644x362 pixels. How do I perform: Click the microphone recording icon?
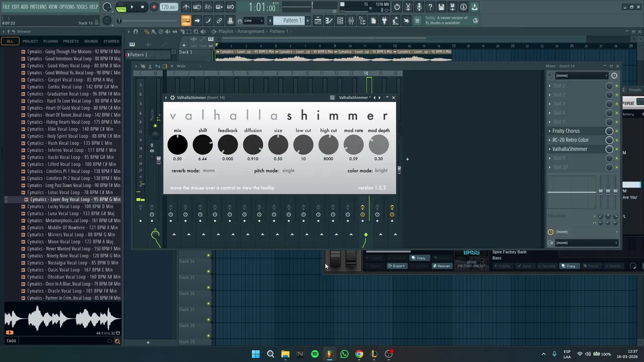(419, 7)
